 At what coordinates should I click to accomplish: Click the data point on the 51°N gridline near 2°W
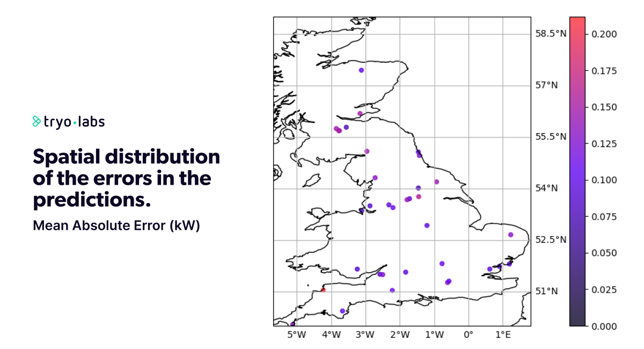pos(392,290)
